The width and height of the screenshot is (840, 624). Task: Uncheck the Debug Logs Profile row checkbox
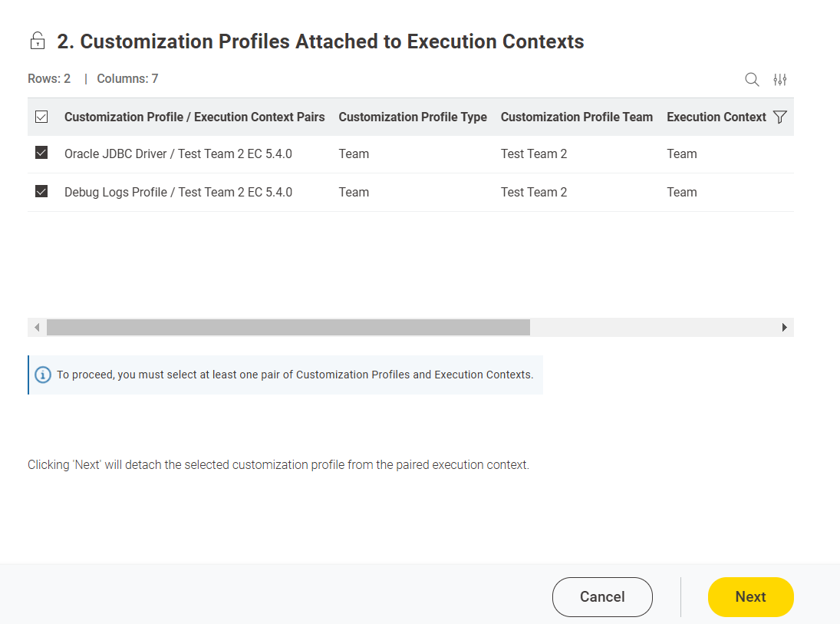pyautogui.click(x=41, y=192)
